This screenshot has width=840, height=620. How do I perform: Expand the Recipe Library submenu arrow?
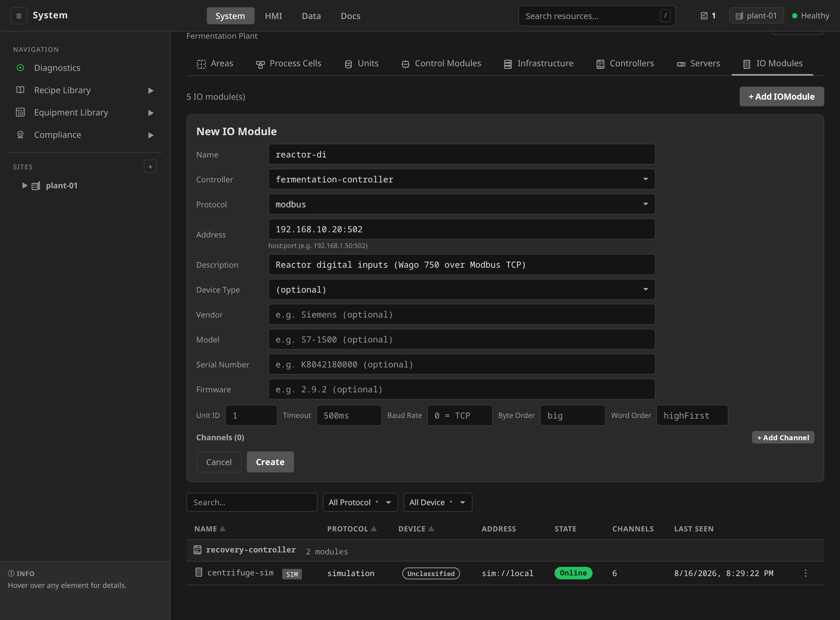(151, 91)
